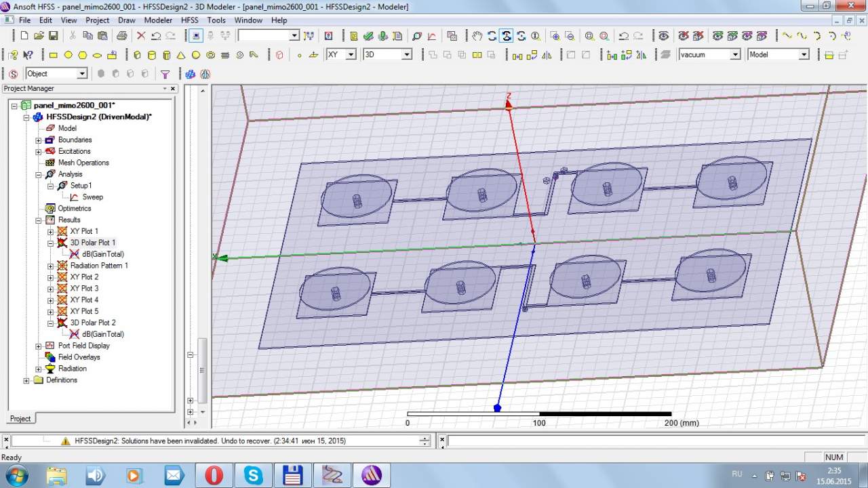The image size is (868, 488).
Task: Select the Draw cylinder tool
Action: 151,55
